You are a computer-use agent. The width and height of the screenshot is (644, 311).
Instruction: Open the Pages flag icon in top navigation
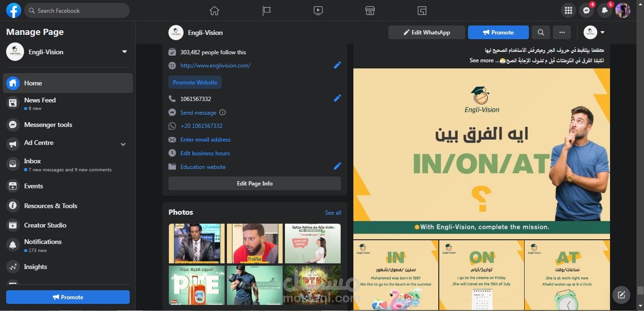tap(267, 10)
